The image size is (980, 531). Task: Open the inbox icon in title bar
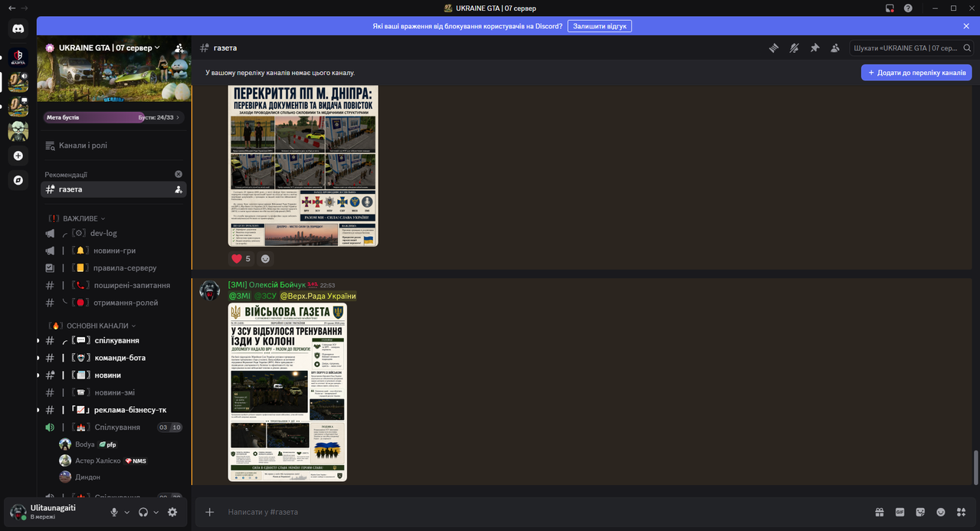tap(890, 8)
